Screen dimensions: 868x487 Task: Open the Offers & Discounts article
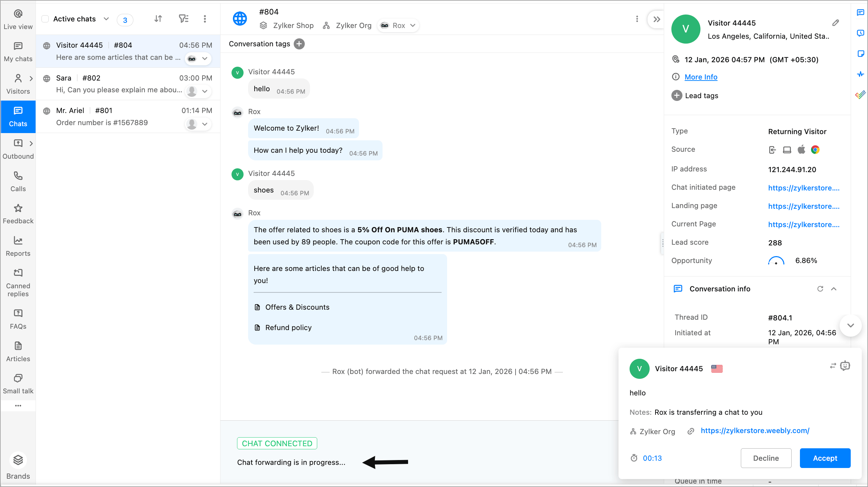pyautogui.click(x=297, y=307)
